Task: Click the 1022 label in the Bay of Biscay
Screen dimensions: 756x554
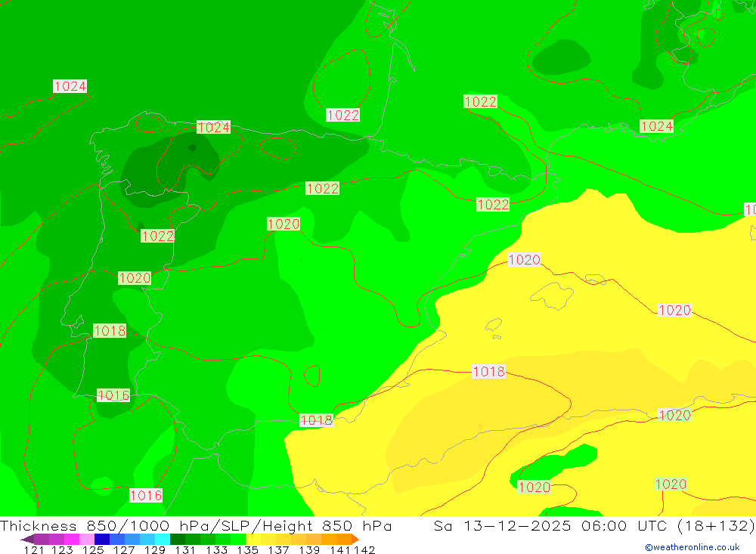Action: click(x=342, y=115)
